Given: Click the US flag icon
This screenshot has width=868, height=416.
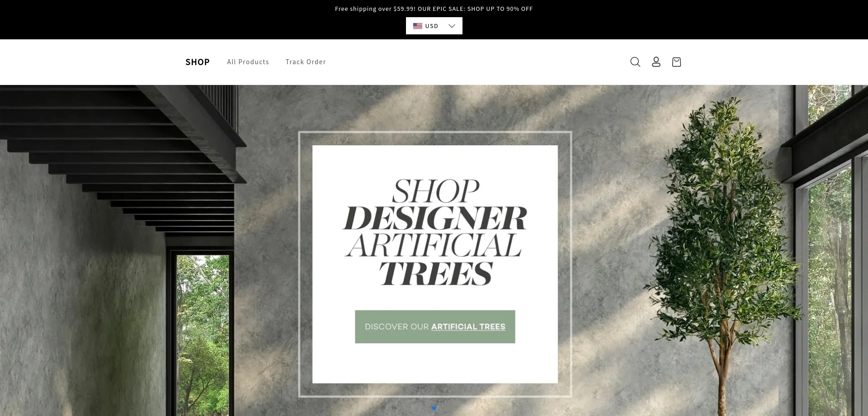Looking at the screenshot, I should (418, 26).
